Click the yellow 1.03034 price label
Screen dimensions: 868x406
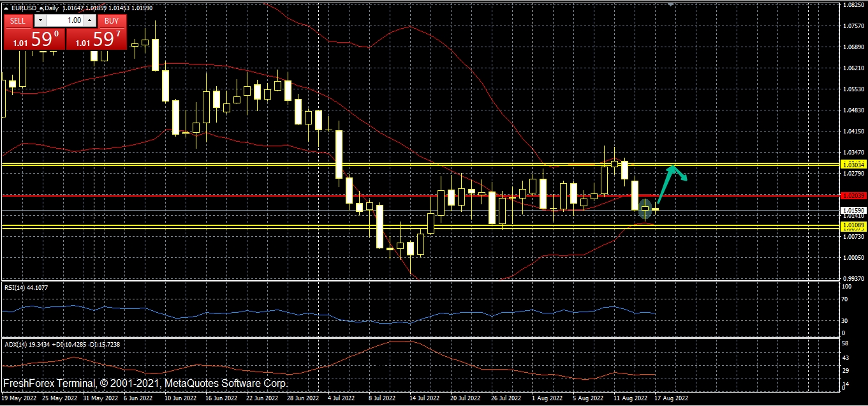pos(853,165)
